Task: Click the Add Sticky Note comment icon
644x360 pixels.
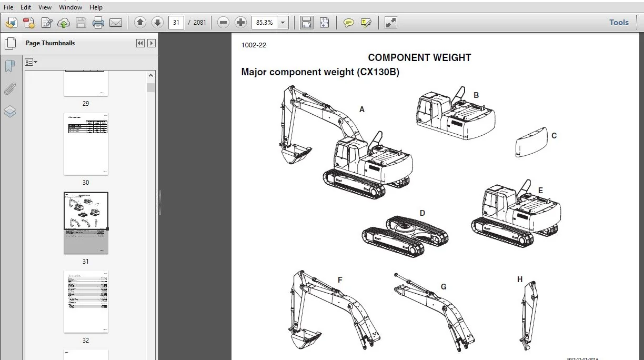Action: [348, 23]
